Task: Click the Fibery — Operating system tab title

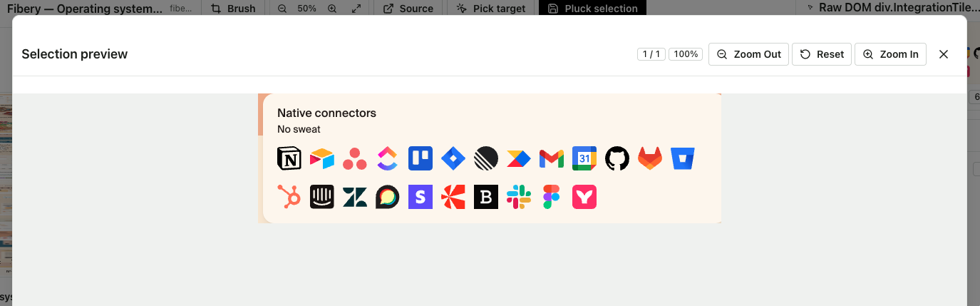Action: click(x=85, y=9)
